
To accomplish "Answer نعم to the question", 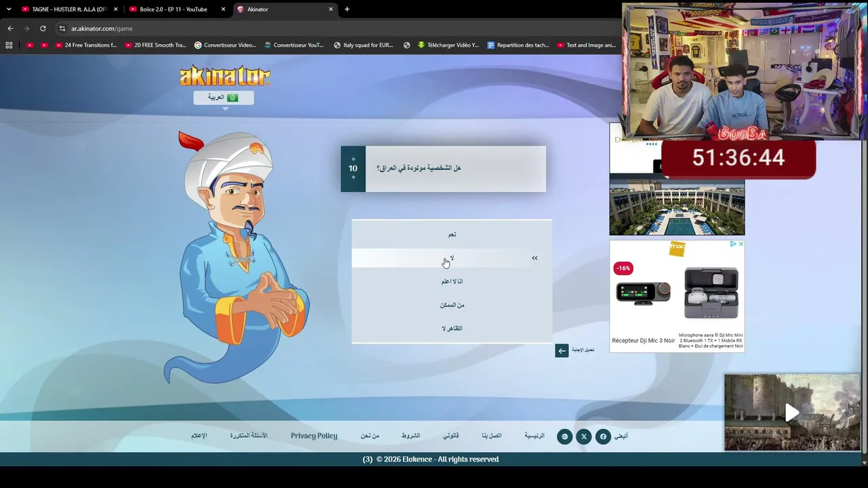I will 452,235.
